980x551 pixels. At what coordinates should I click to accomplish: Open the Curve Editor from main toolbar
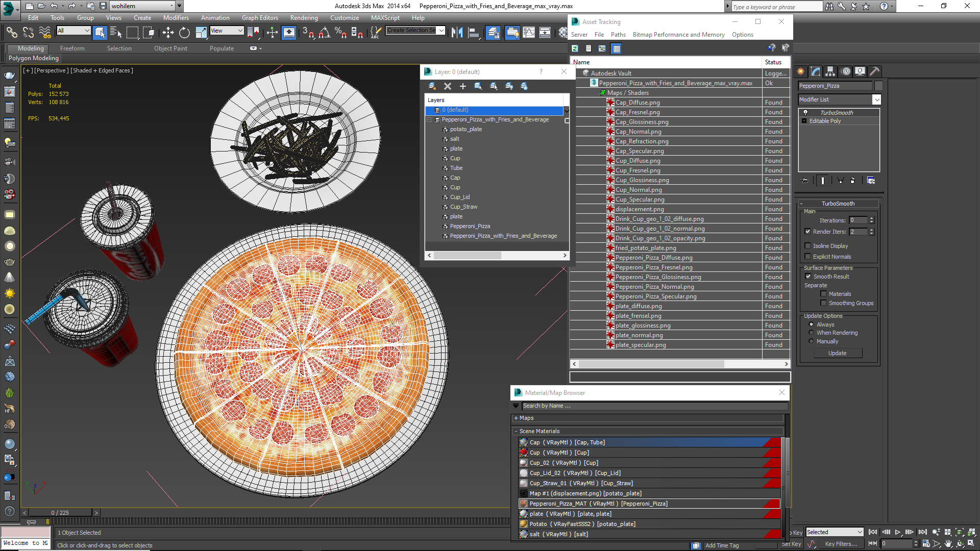pos(529,33)
